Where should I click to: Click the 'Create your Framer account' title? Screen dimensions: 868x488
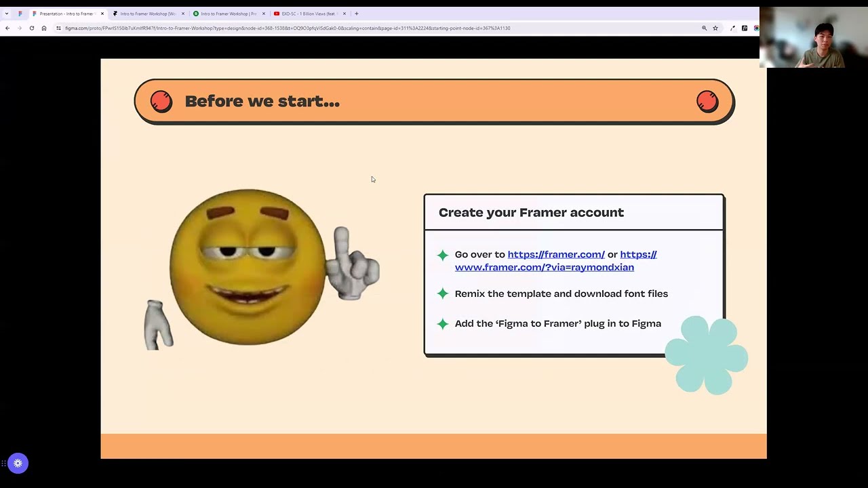[531, 213]
